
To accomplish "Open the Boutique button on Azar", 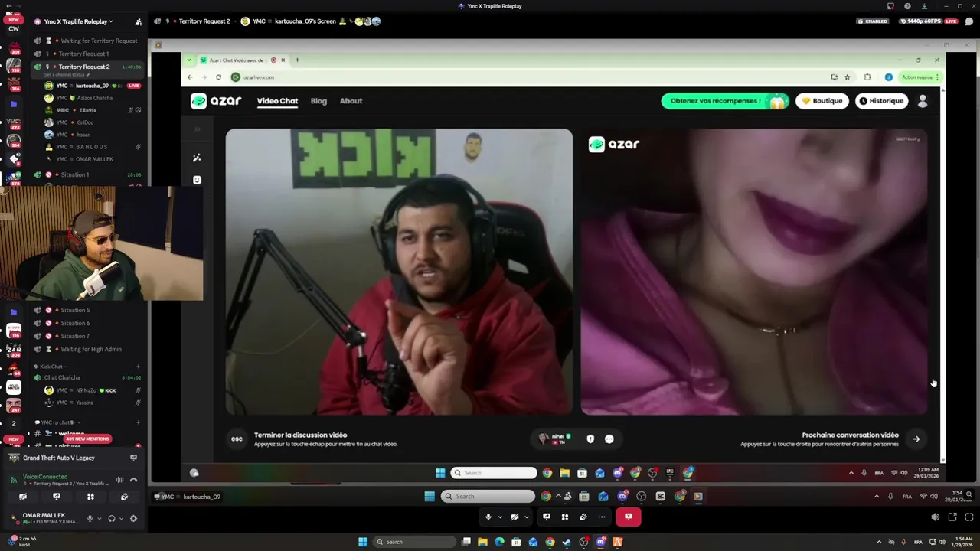I will [x=822, y=101].
